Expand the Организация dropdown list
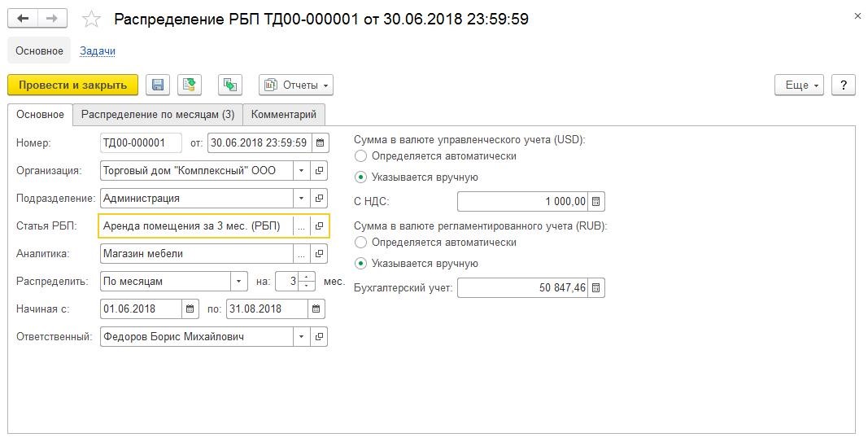Image resolution: width=868 pixels, height=442 pixels. click(301, 171)
